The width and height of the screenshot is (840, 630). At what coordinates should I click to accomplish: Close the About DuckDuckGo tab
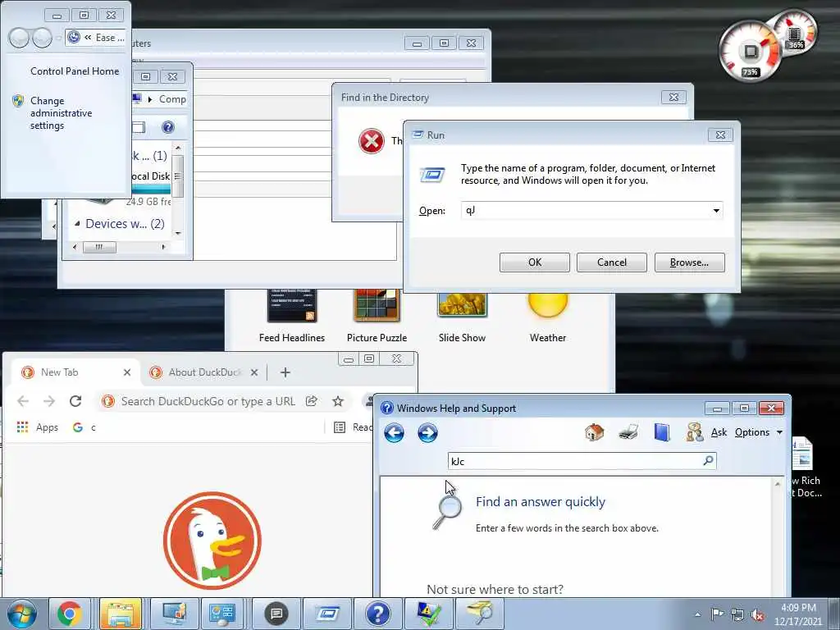click(x=254, y=372)
